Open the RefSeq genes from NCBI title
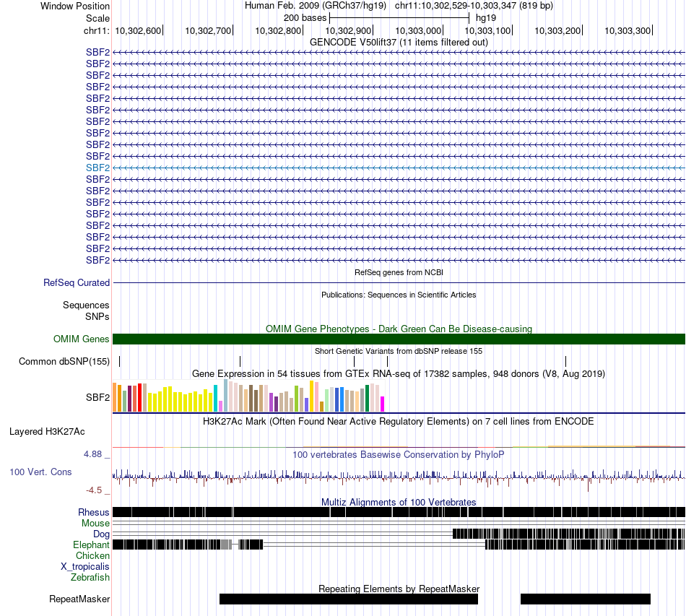 (399, 272)
